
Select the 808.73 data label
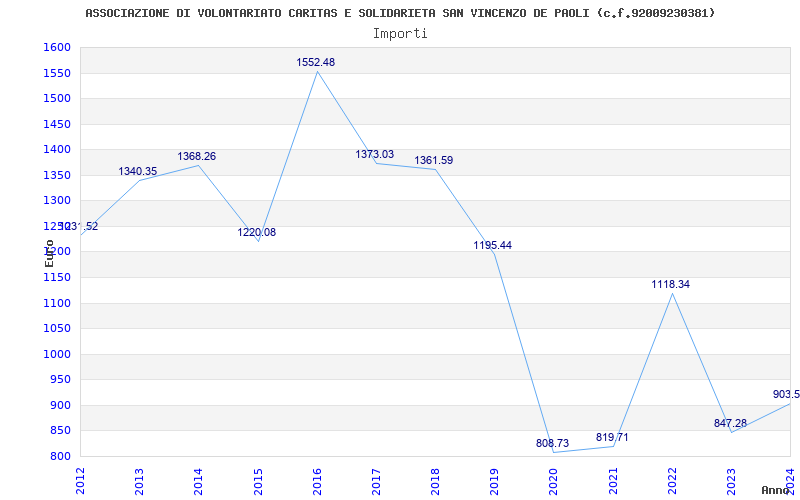click(x=552, y=443)
